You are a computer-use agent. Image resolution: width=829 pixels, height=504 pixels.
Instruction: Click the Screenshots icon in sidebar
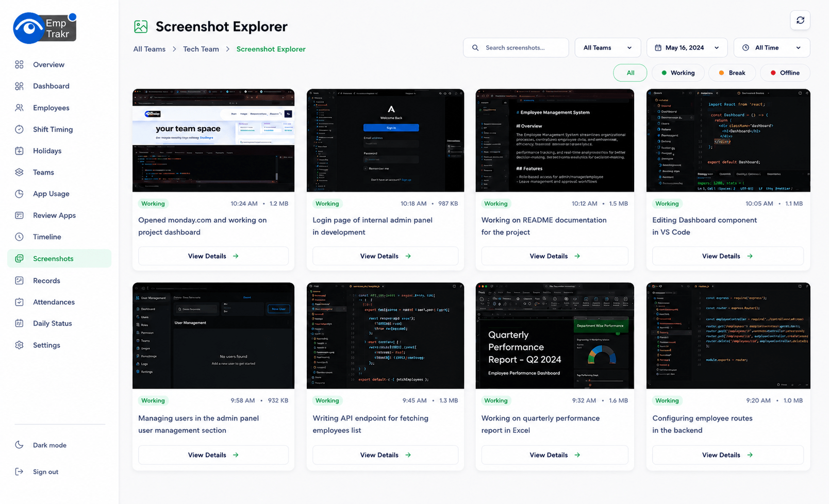tap(19, 259)
